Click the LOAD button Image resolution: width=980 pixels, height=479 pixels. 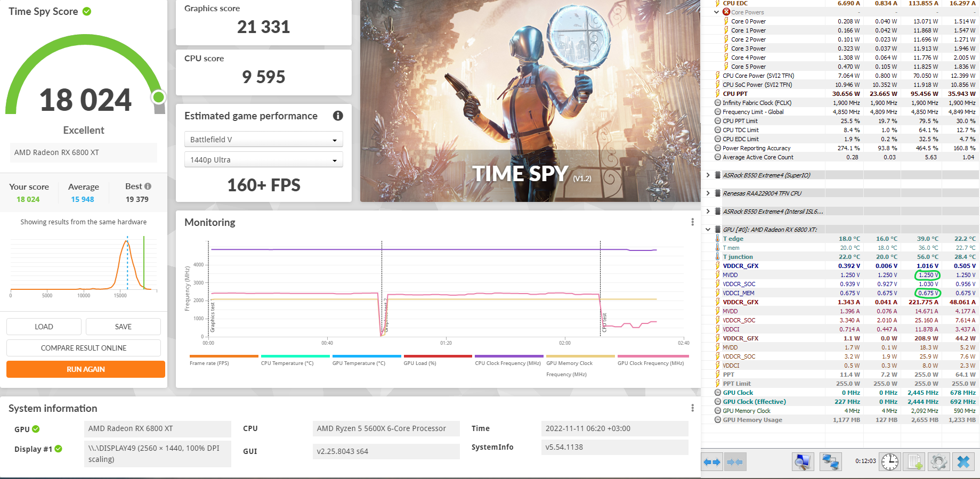pyautogui.click(x=44, y=327)
